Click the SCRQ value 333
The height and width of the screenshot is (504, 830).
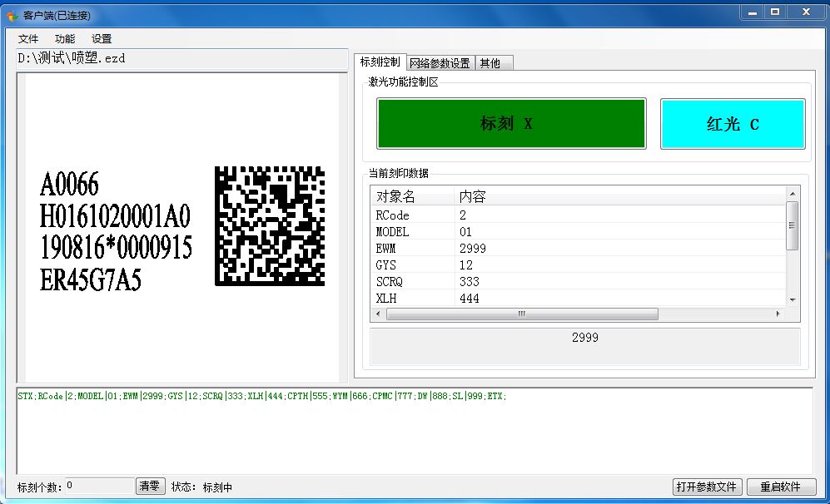click(x=469, y=282)
